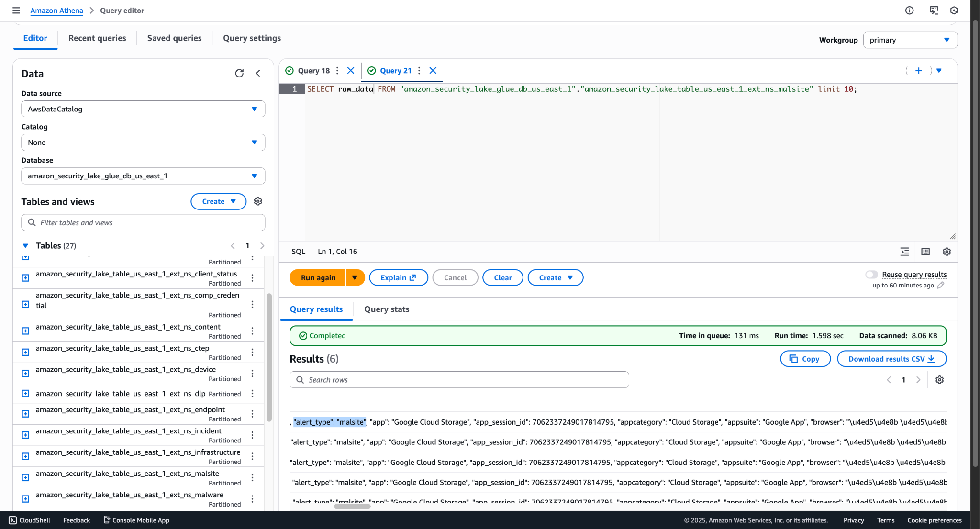Copy the query results
The width and height of the screenshot is (980, 529).
pyautogui.click(x=805, y=359)
